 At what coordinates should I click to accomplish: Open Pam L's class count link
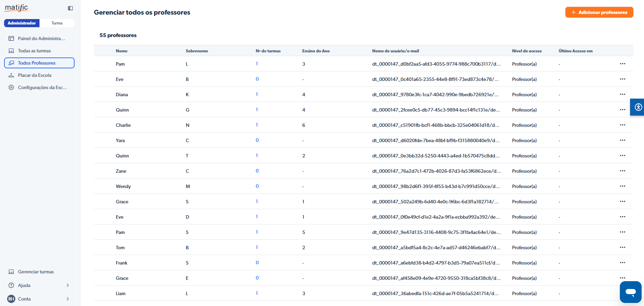click(x=257, y=64)
